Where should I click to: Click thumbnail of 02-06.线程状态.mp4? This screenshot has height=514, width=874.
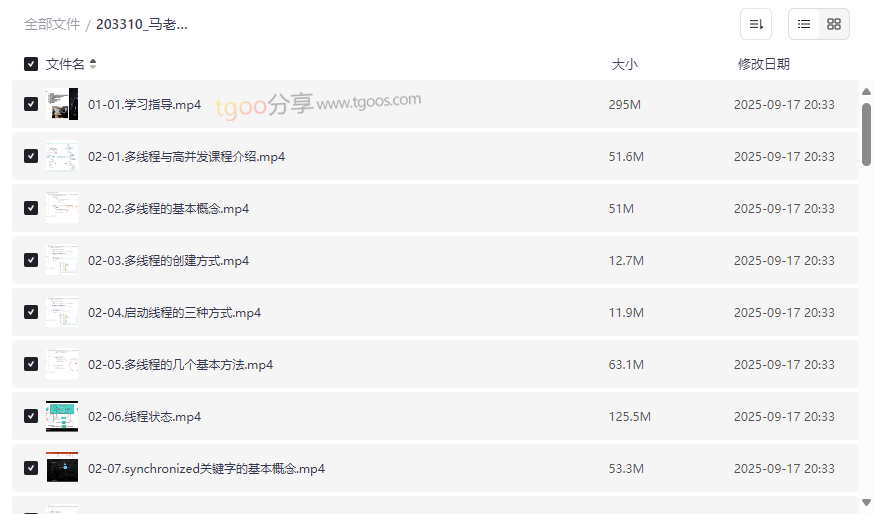click(62, 416)
